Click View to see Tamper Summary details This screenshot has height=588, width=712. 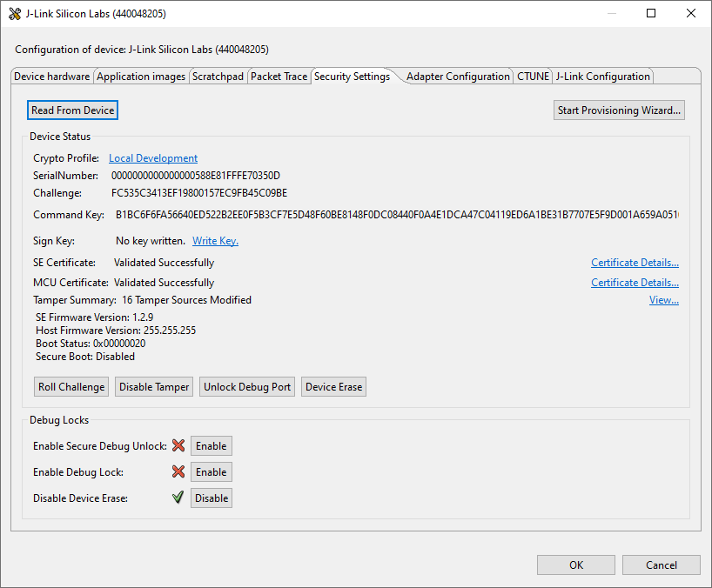coord(664,299)
